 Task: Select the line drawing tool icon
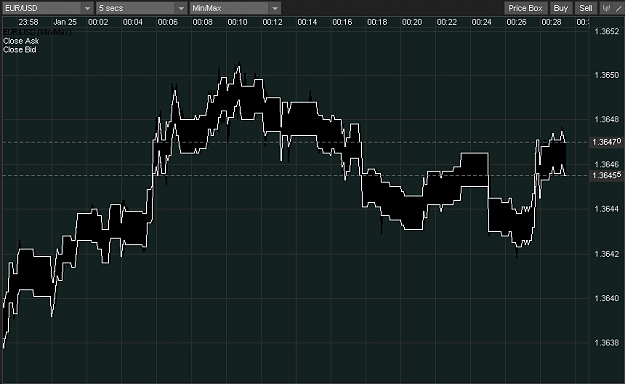619,8
